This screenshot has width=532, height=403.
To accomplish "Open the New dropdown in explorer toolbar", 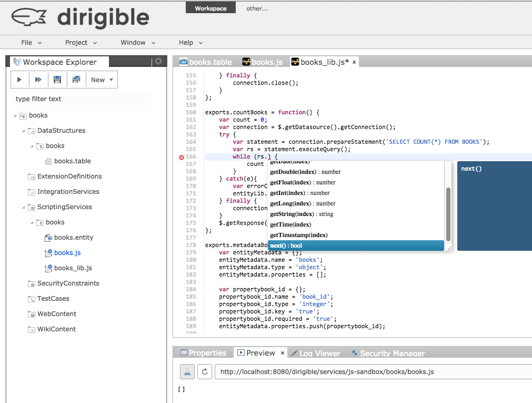I will (102, 80).
